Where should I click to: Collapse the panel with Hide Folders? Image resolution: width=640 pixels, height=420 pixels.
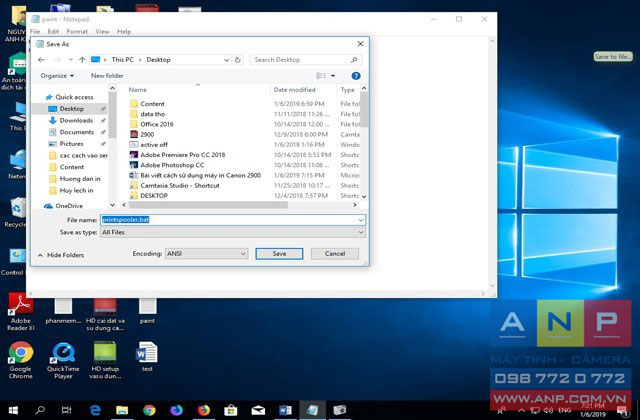click(61, 255)
